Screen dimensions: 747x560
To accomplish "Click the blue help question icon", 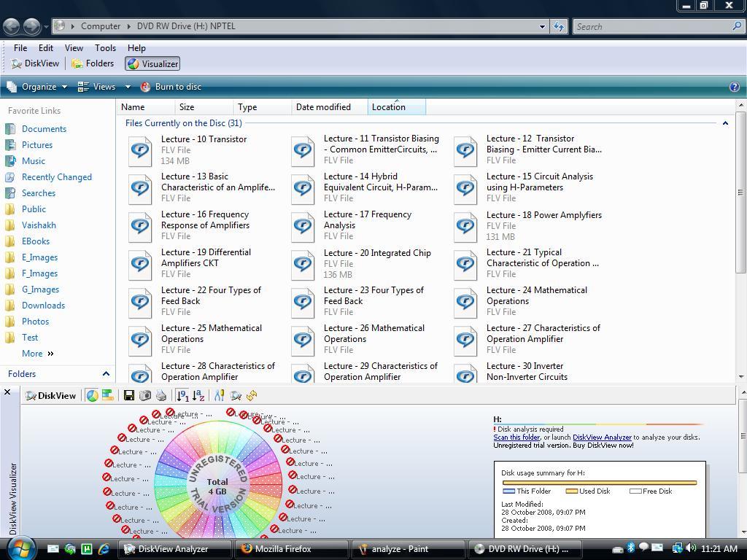I will pyautogui.click(x=734, y=87).
